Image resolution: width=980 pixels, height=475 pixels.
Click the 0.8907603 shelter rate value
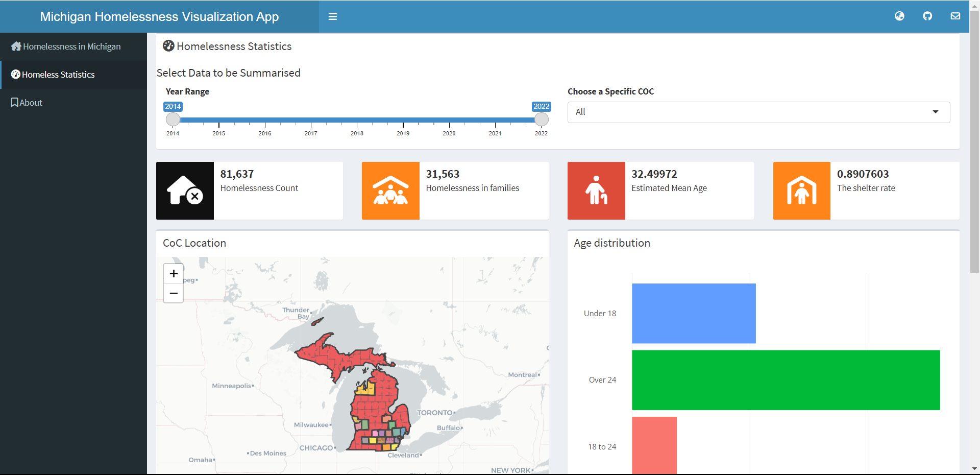click(863, 174)
